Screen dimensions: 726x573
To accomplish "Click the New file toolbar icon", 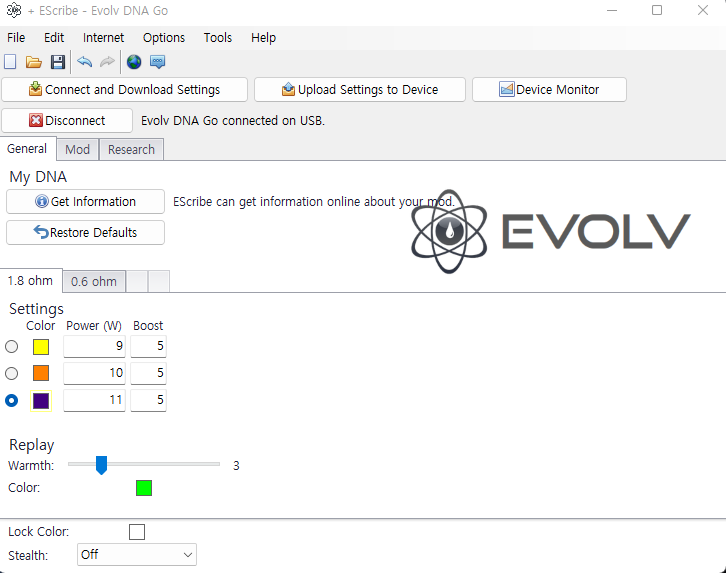I will click(x=11, y=62).
